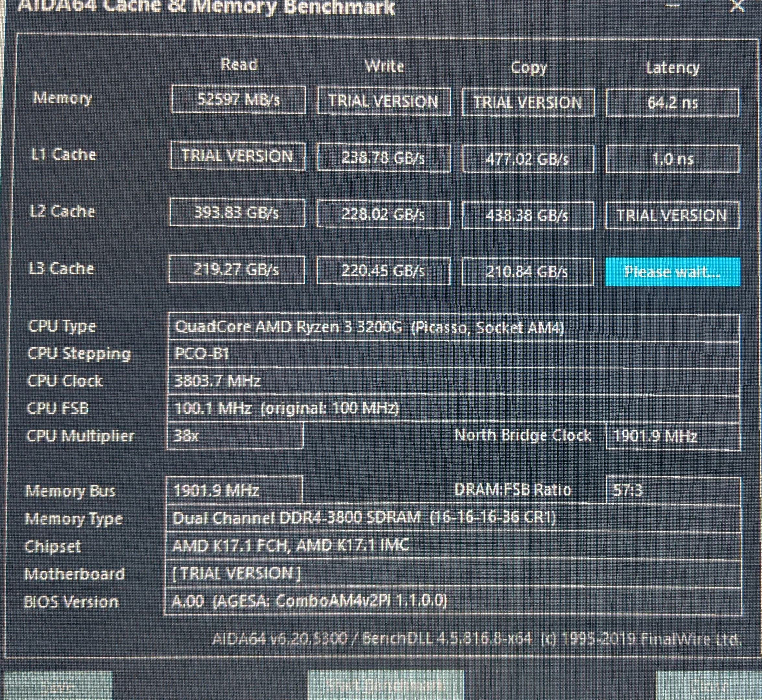Click the North Bridge Clock label
762x700 pixels.
tap(522, 435)
